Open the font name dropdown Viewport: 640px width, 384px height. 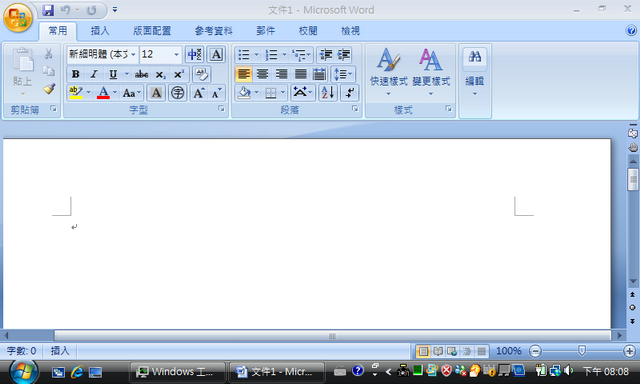point(133,54)
